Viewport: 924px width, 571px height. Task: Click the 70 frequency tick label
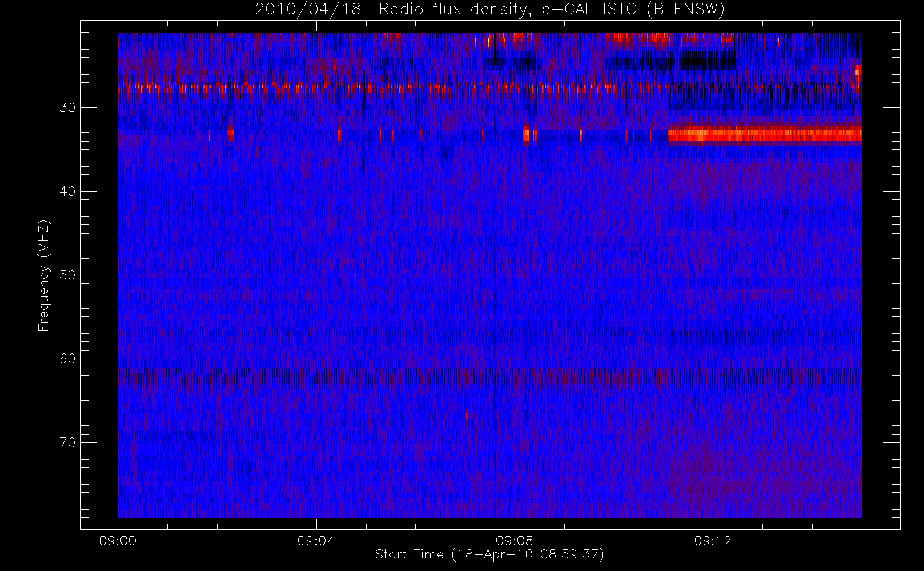pos(67,443)
